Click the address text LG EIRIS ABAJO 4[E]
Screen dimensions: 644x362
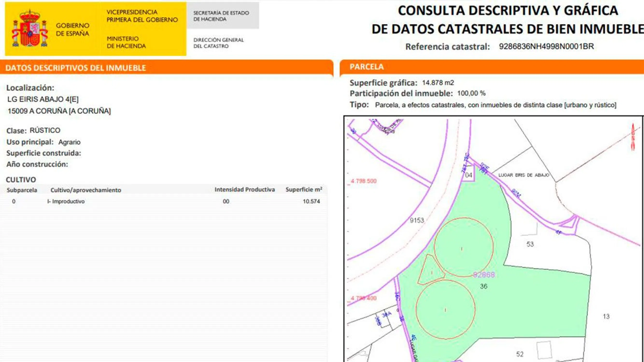click(x=43, y=99)
